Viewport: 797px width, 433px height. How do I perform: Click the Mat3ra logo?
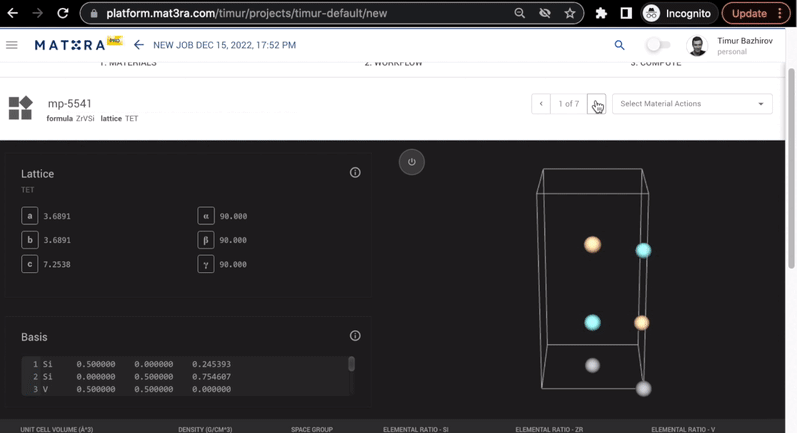pyautogui.click(x=78, y=44)
